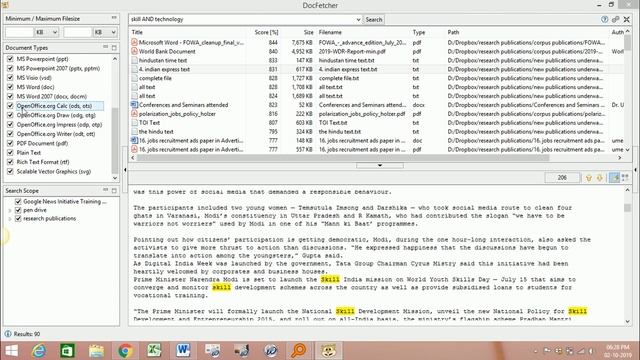
Task: Select '4. indian express text' result row
Action: point(377,69)
